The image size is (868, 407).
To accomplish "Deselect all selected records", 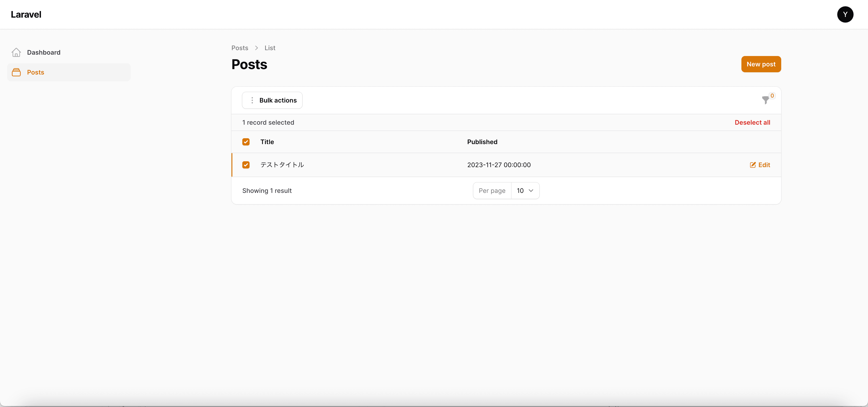I will pyautogui.click(x=752, y=122).
